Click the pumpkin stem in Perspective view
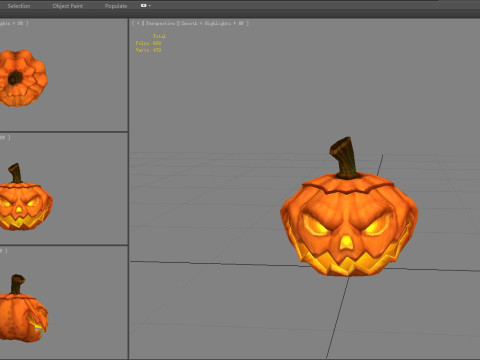The image size is (480, 360). [345, 157]
